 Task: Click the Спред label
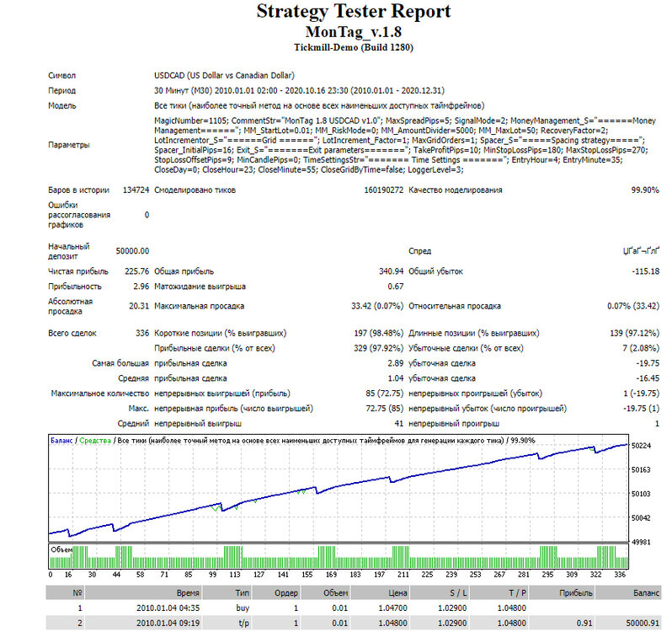click(419, 251)
